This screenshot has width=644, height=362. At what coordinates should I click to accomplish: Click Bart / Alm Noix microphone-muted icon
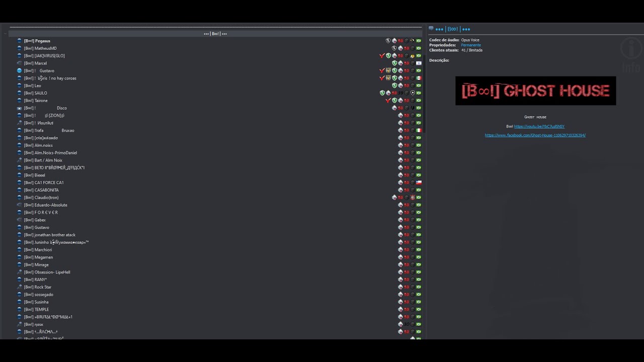pyautogui.click(x=20, y=160)
